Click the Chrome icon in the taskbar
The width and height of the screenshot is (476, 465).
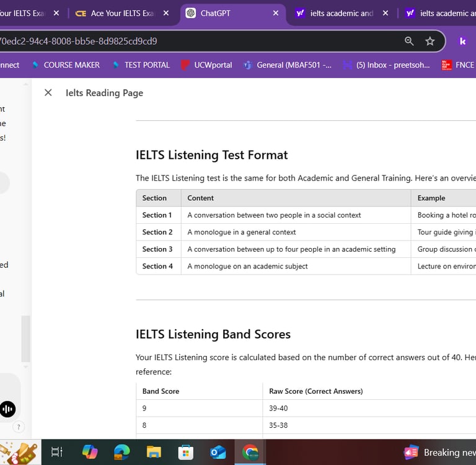tap(250, 452)
